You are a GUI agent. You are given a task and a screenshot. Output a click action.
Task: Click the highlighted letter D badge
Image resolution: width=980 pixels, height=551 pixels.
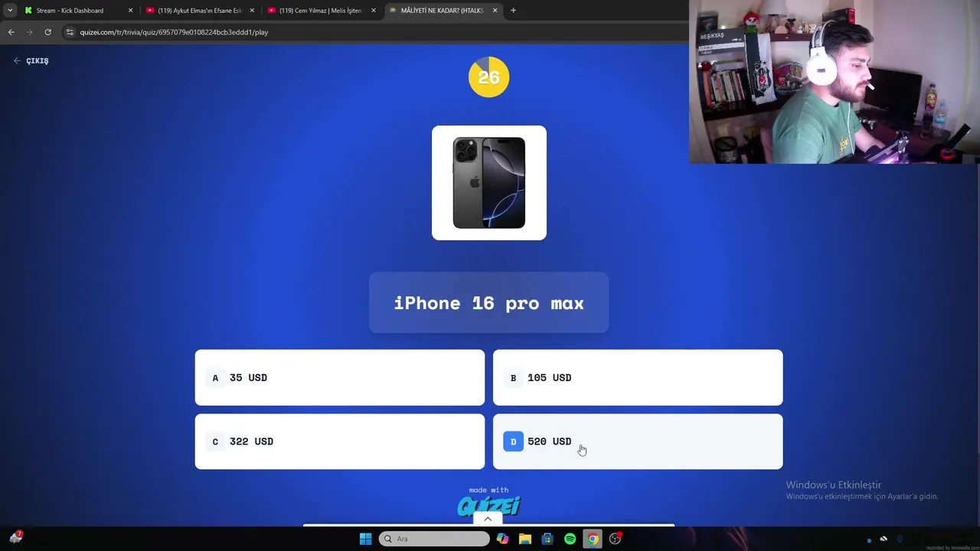pyautogui.click(x=513, y=442)
